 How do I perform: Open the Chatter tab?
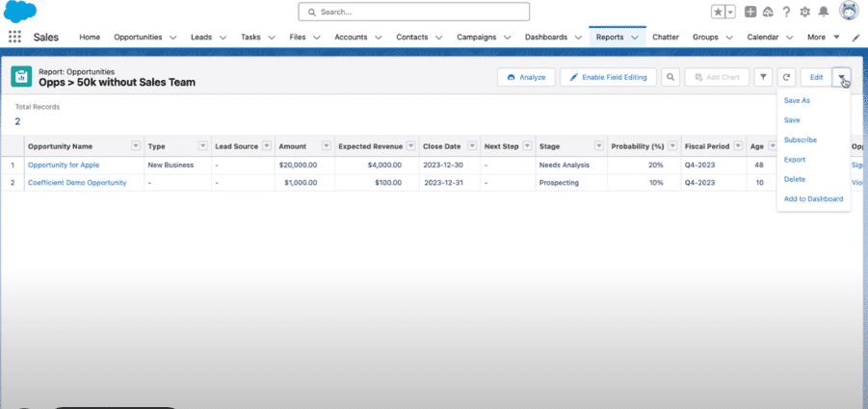666,37
